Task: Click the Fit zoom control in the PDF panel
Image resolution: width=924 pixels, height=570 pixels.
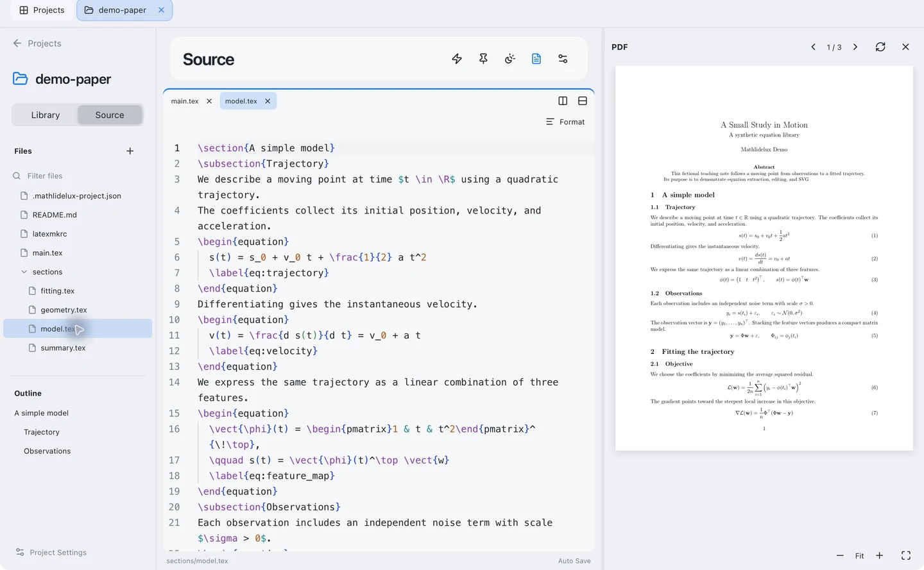Action: click(860, 556)
